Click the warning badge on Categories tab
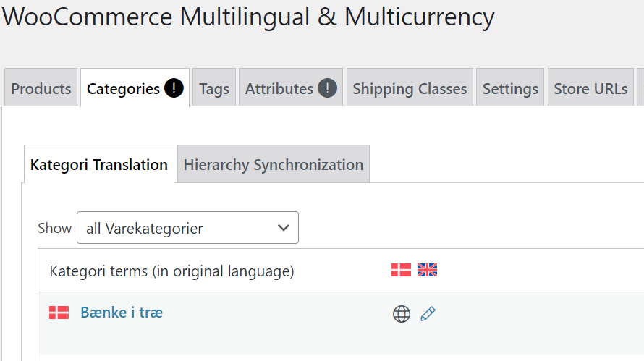This screenshot has height=361, width=644. (x=174, y=88)
